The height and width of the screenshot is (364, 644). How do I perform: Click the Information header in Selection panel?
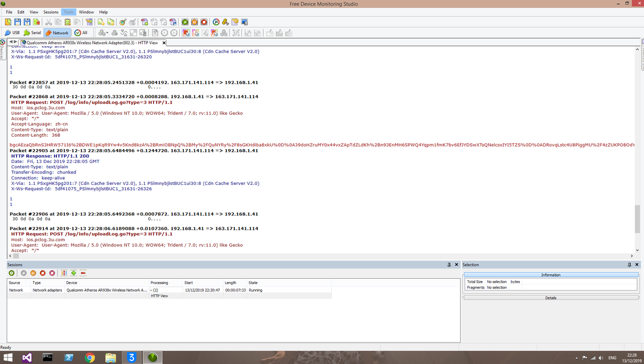(x=551, y=275)
